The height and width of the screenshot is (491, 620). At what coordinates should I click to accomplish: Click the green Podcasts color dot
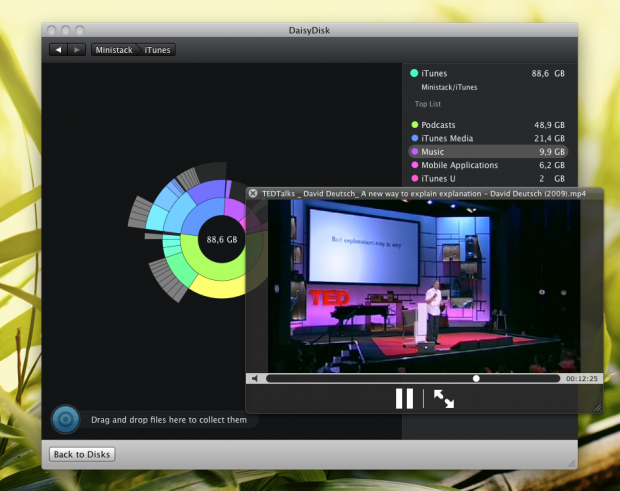click(415, 125)
